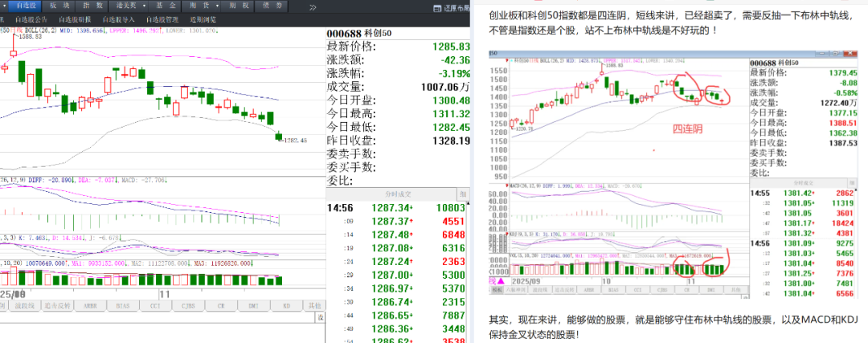Select the CR indicator tab in main chart
The width and height of the screenshot is (868, 343).
pos(221,305)
